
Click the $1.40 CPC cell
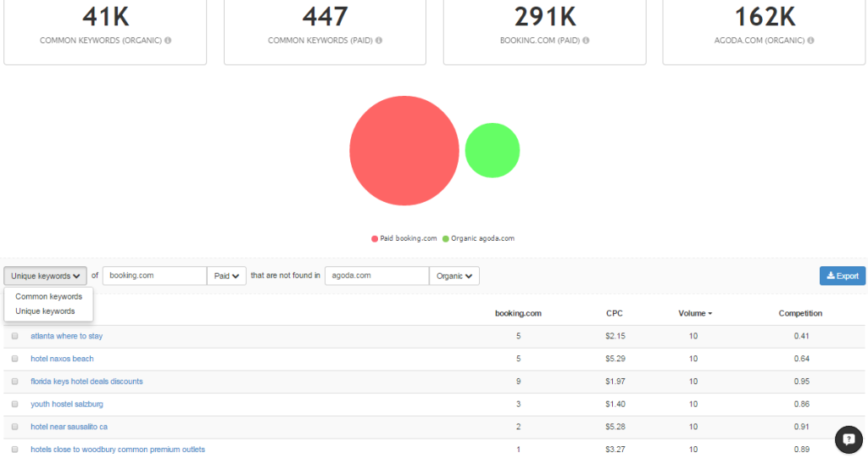(x=615, y=405)
